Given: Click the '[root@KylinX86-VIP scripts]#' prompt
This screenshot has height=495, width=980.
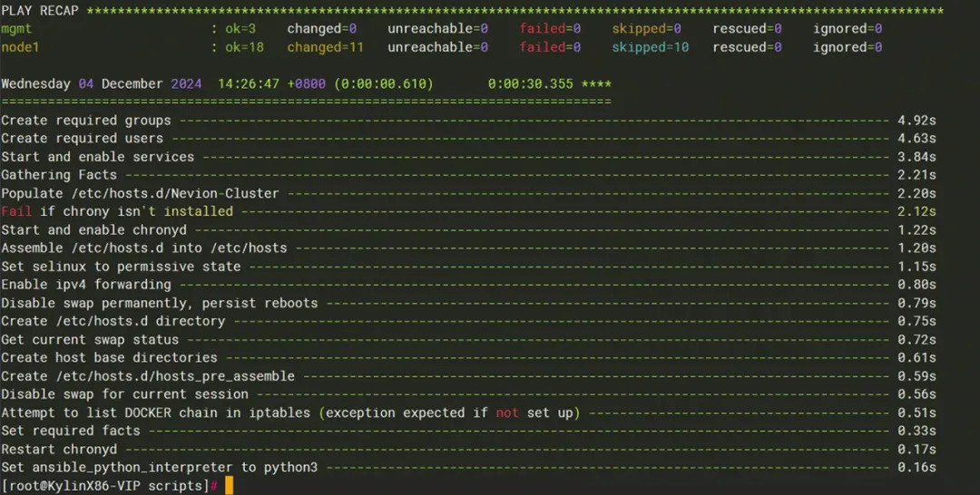Looking at the screenshot, I should [x=110, y=486].
